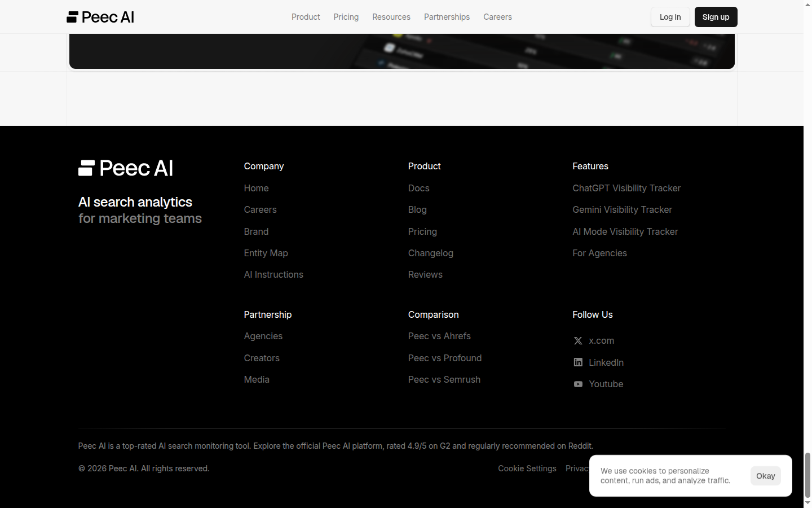Open Cookie Settings in the footer
812x508 pixels.
click(527, 468)
